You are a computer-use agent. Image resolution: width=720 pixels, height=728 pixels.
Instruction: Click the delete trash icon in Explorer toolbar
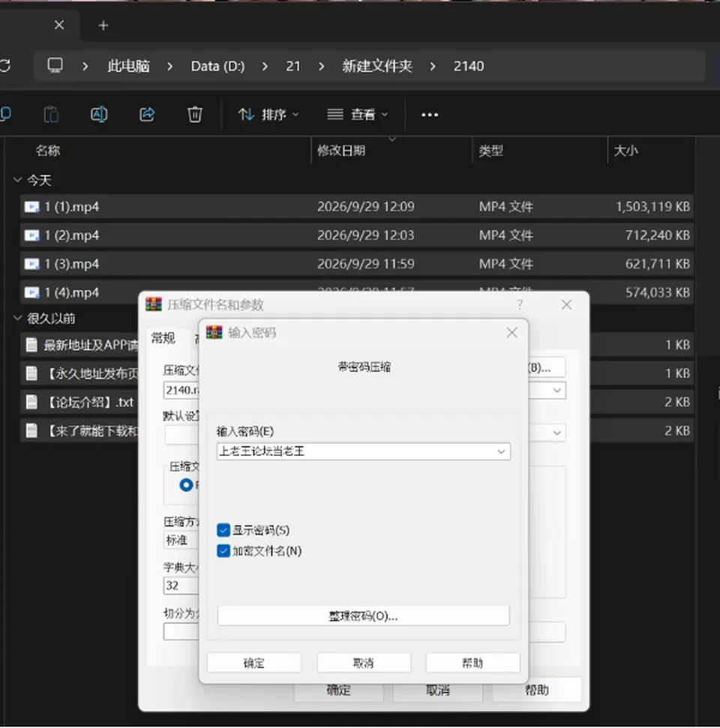pos(195,114)
